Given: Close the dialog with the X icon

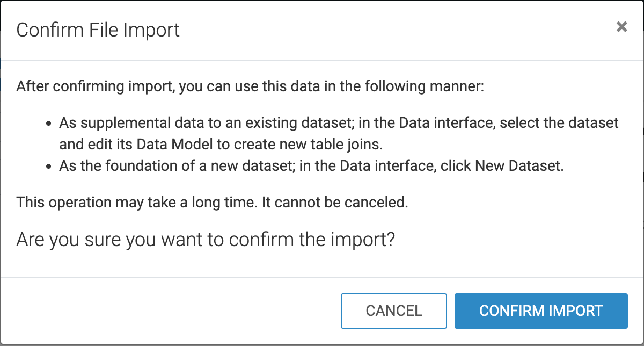Looking at the screenshot, I should click(621, 27).
